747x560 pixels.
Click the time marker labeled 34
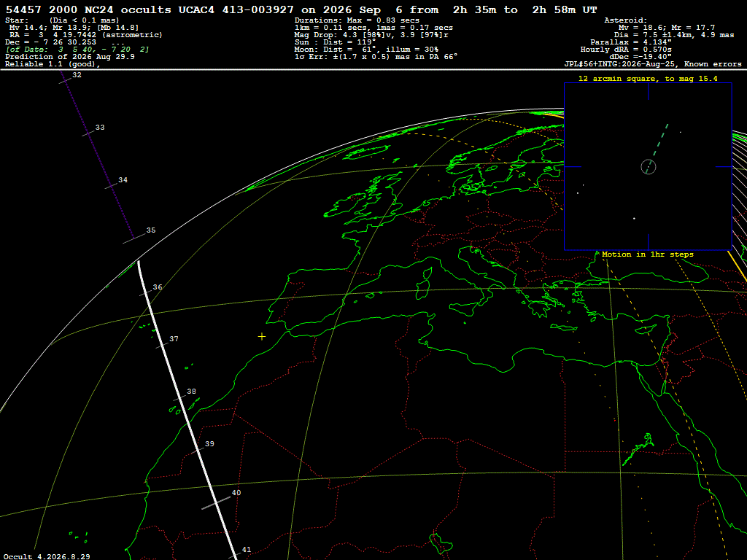click(x=123, y=180)
